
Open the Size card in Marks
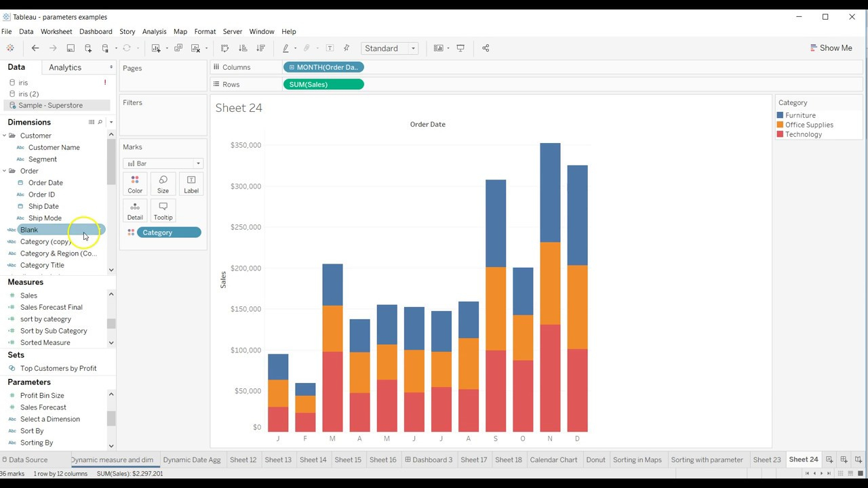click(x=163, y=184)
